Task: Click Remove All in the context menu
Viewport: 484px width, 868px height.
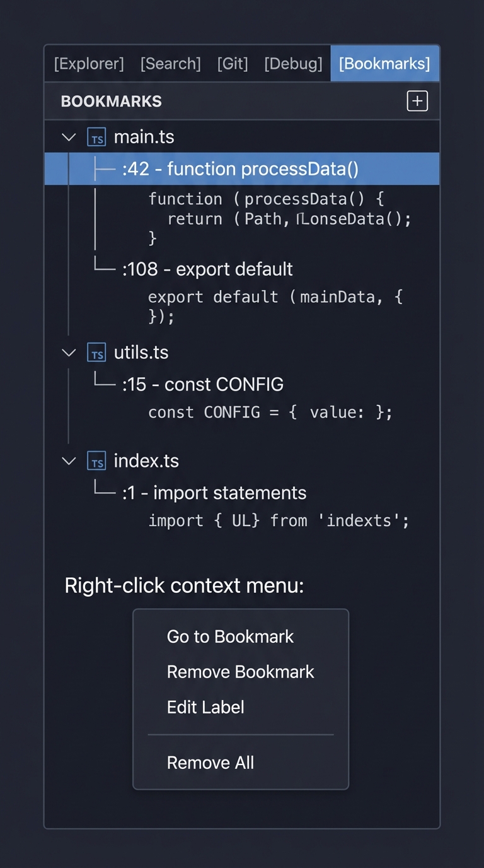Action: (x=210, y=763)
